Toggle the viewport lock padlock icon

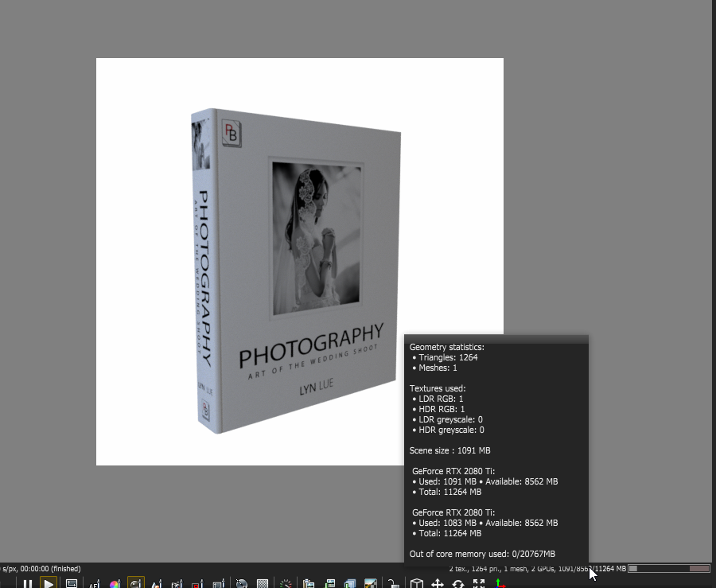click(x=393, y=584)
